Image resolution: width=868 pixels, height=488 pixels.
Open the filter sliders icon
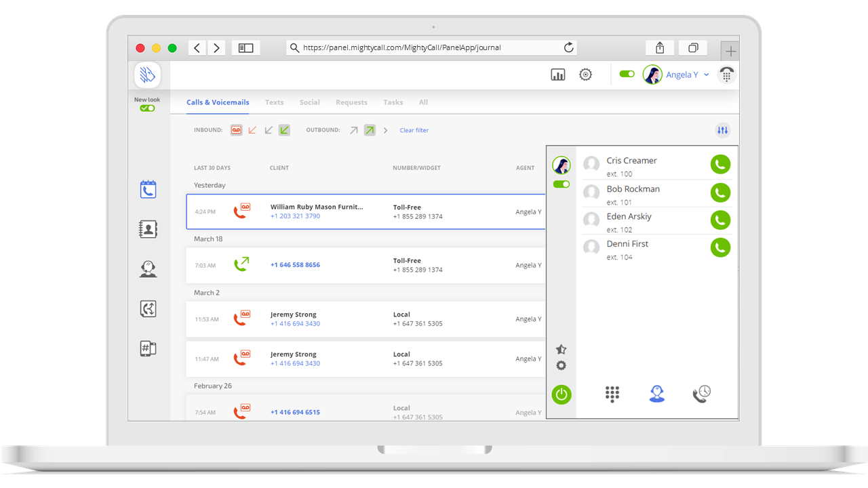(722, 130)
